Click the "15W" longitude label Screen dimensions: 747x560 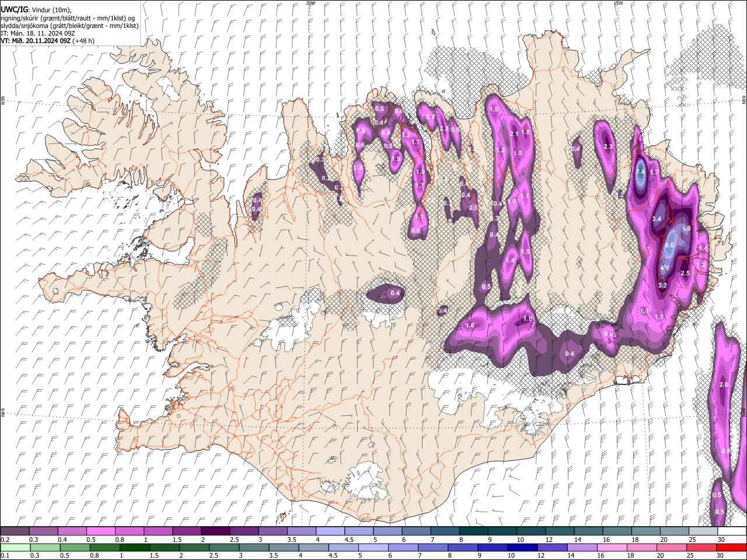coord(618,3)
